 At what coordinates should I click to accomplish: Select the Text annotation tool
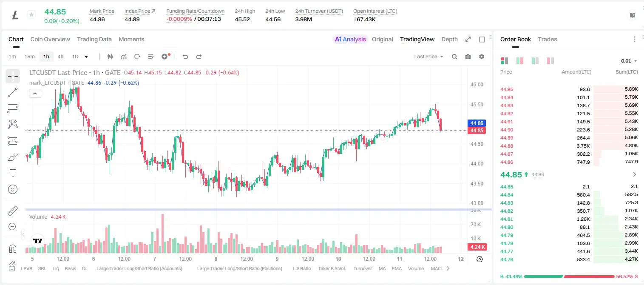click(13, 173)
